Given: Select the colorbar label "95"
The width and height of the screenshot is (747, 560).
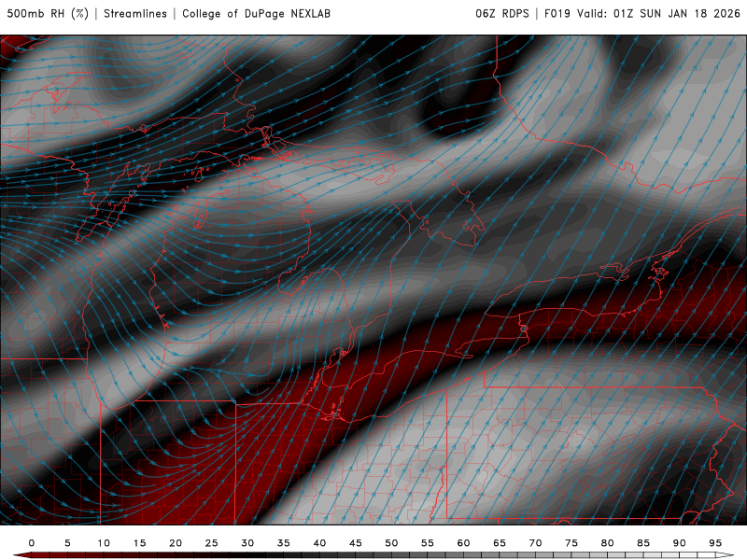Looking at the screenshot, I should coord(715,543).
